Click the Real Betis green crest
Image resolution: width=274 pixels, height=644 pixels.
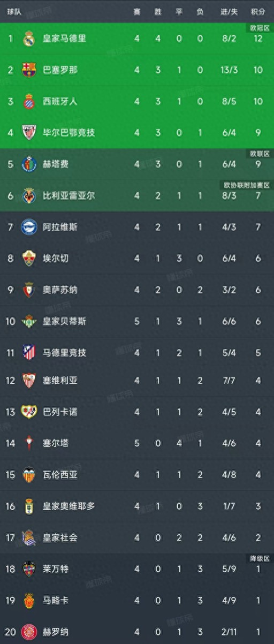point(29,321)
